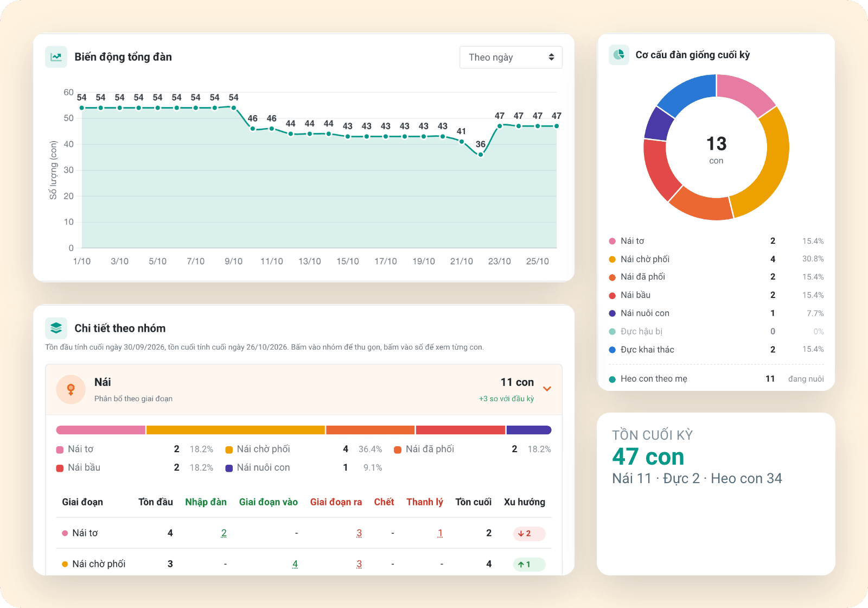Click the Nhập đàn column header

click(x=206, y=502)
